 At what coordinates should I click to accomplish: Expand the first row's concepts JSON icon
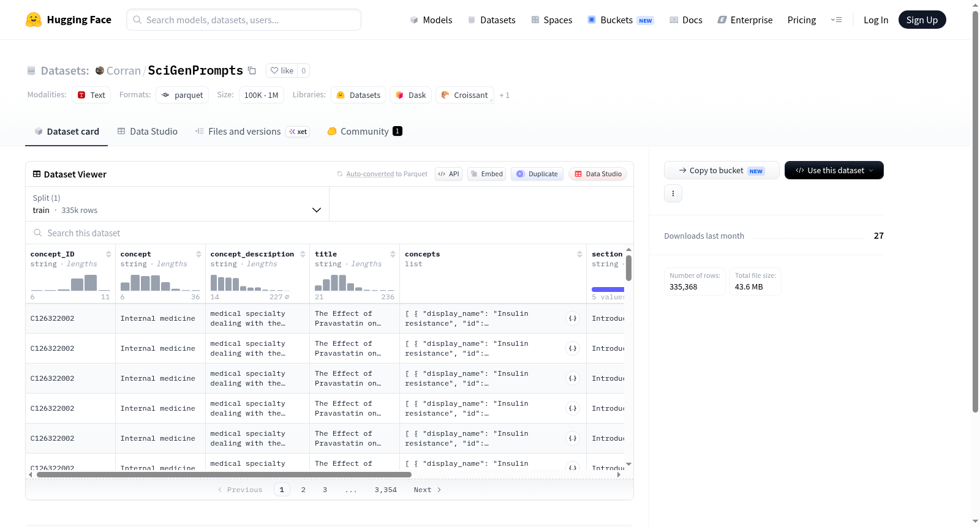click(573, 318)
